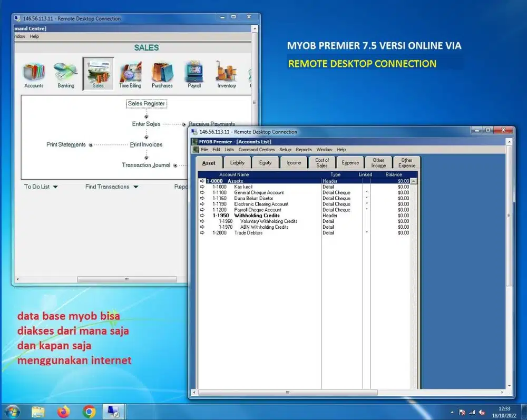527x420 pixels.
Task: Open the Purchases command centre
Action: point(162,73)
